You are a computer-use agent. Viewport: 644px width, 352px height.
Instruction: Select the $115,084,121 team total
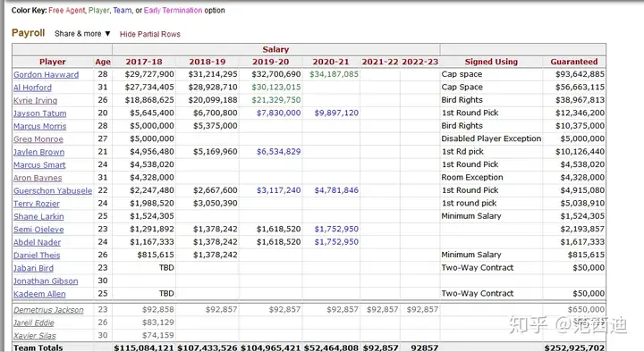[x=144, y=348]
